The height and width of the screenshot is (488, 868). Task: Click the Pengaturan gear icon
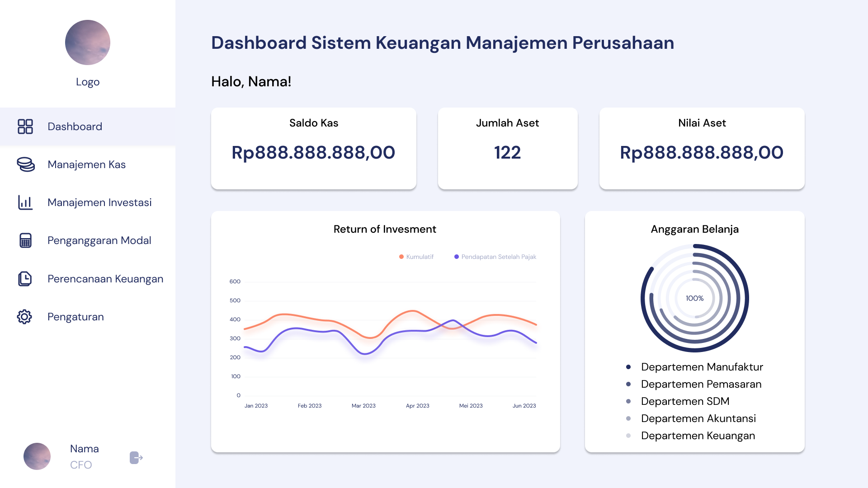25,317
